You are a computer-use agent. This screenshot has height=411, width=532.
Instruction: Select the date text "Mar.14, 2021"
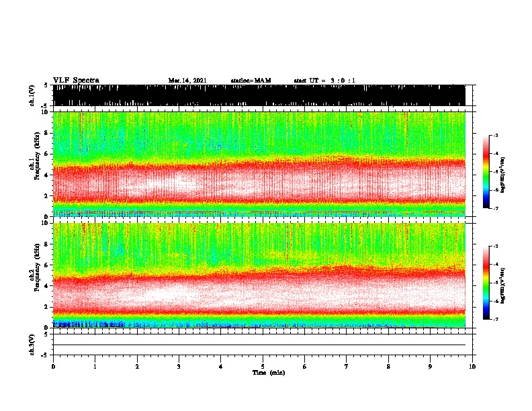(187, 81)
